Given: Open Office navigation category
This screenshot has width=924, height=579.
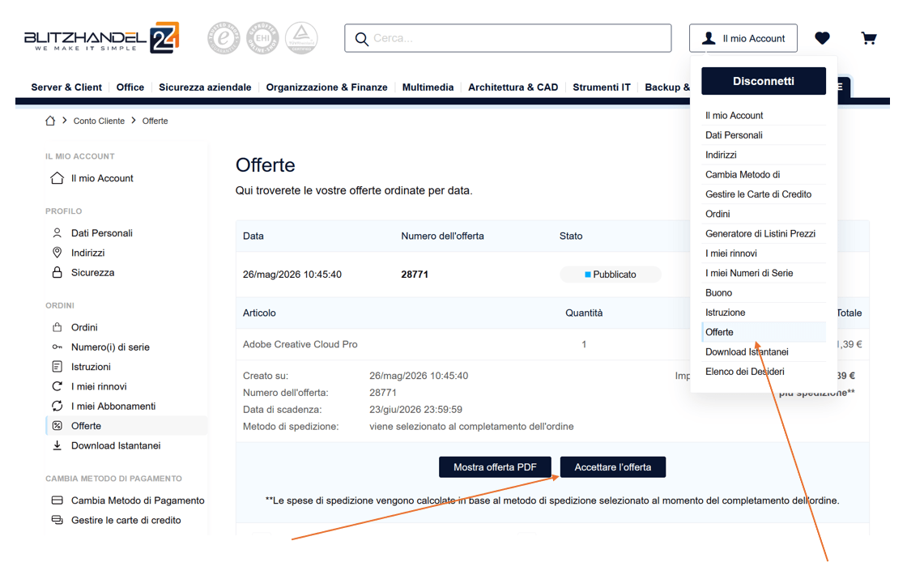Looking at the screenshot, I should click(130, 87).
